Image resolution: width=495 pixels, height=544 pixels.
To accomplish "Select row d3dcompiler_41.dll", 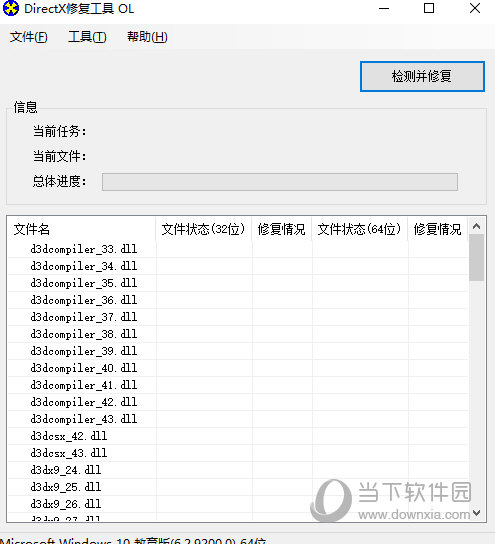I will [x=238, y=385].
